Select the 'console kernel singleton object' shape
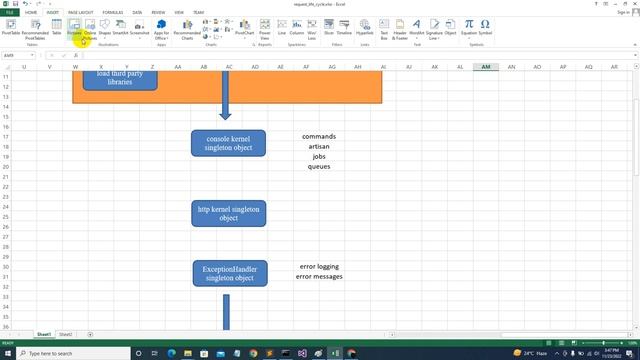The width and height of the screenshot is (640, 360). [229, 143]
